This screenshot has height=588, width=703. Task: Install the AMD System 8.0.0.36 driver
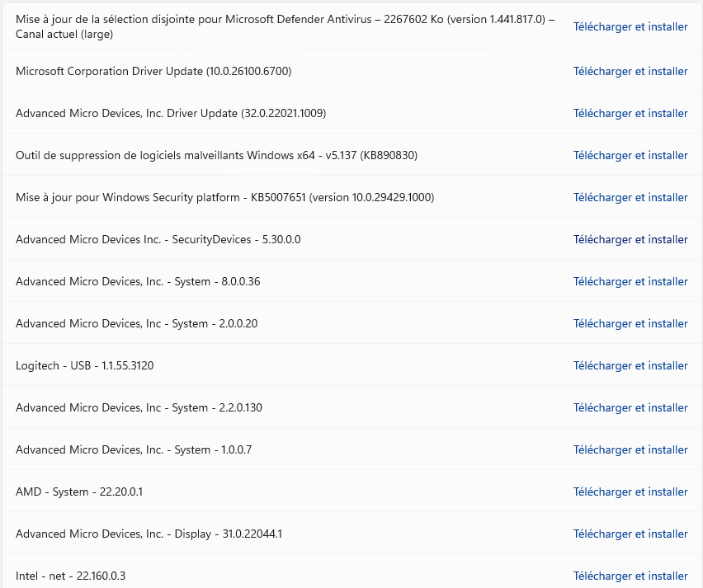point(630,281)
